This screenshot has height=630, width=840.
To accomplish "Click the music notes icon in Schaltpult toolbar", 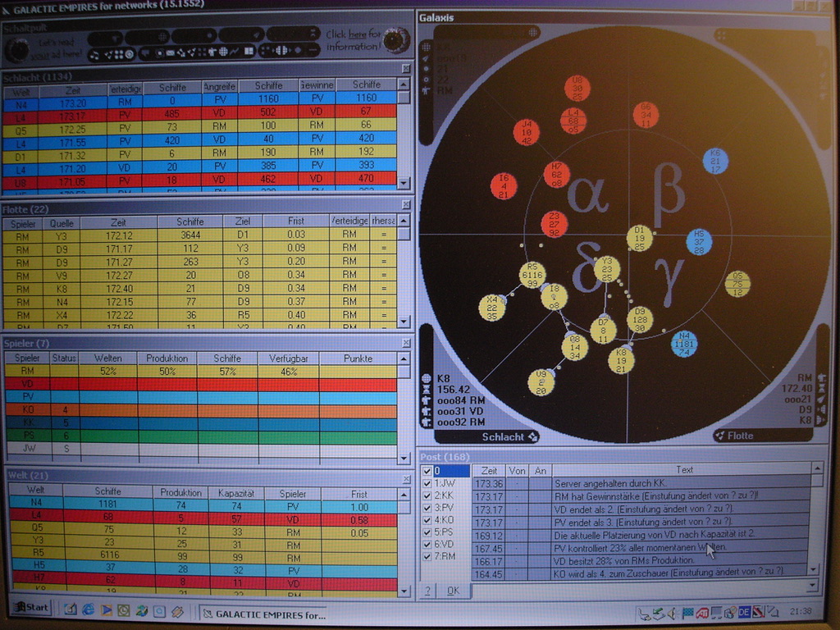I will (95, 55).
